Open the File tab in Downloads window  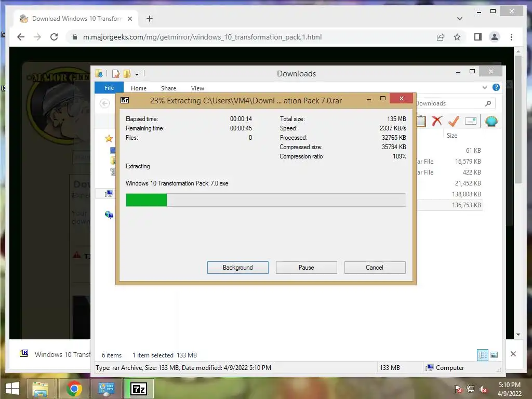[x=109, y=88]
